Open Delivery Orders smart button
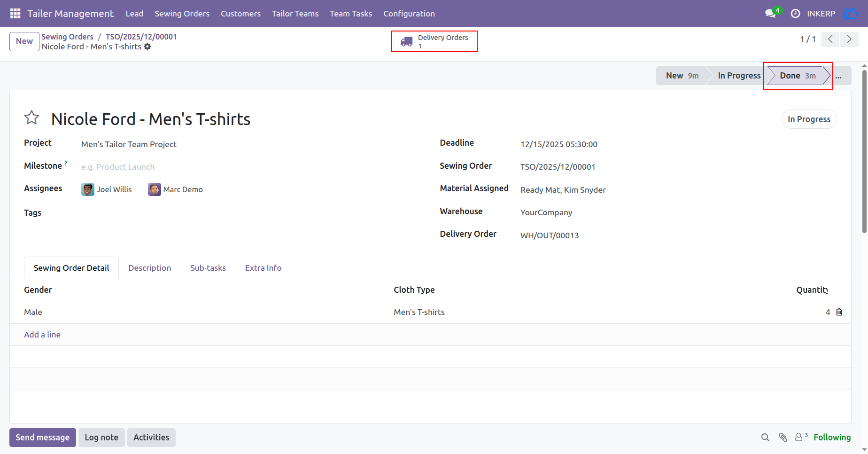Image resolution: width=868 pixels, height=454 pixels. (434, 41)
